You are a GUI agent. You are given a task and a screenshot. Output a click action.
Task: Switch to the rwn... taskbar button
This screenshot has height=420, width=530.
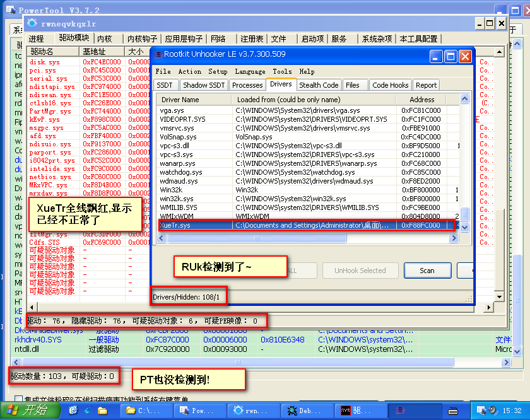pyautogui.click(x=253, y=411)
